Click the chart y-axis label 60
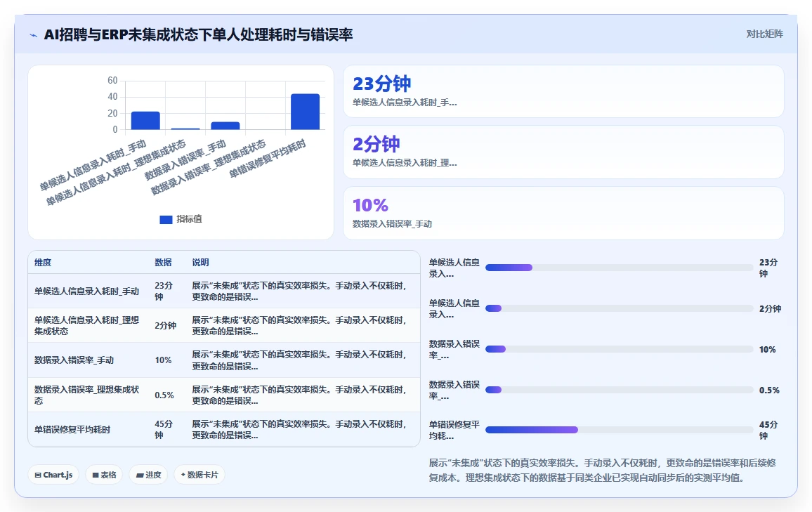812x512 pixels. pos(112,80)
